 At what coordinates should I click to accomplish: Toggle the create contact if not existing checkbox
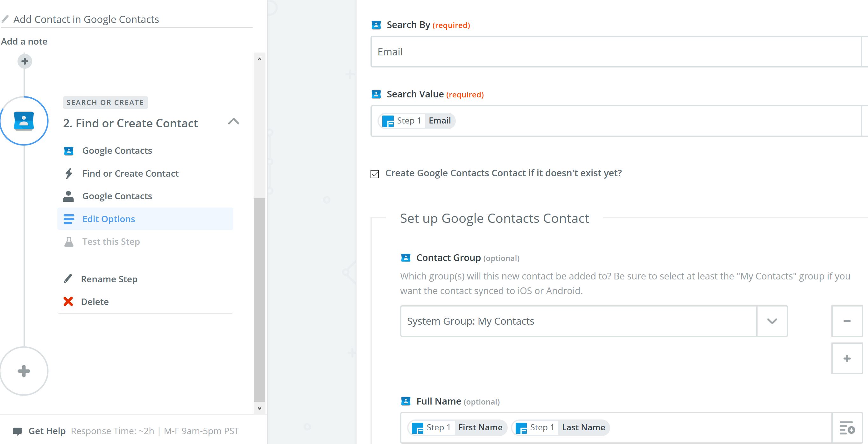pyautogui.click(x=375, y=174)
